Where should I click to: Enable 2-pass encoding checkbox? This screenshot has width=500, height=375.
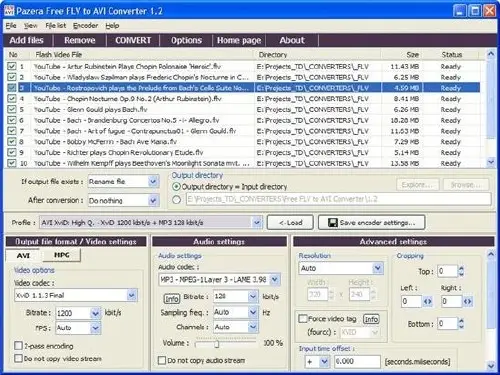pos(19,346)
